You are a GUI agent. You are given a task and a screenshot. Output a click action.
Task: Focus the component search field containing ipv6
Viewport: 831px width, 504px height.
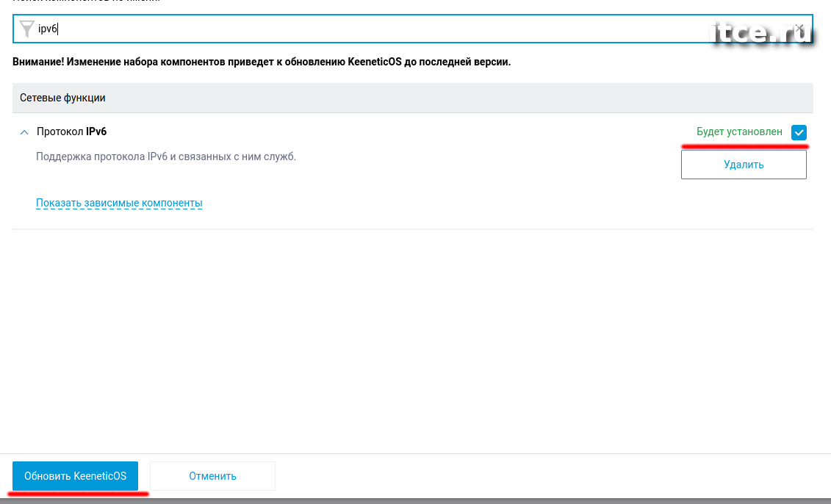(x=412, y=29)
